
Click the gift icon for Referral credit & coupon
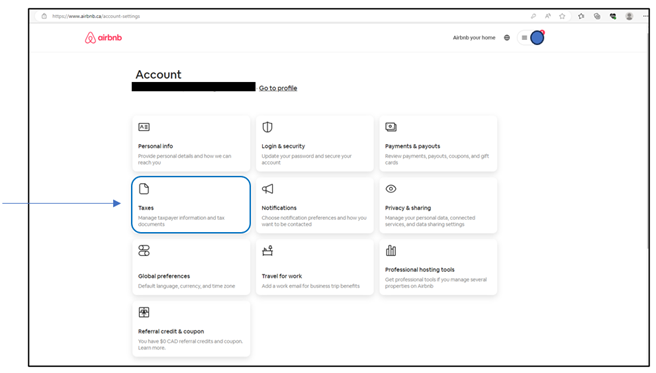click(144, 312)
